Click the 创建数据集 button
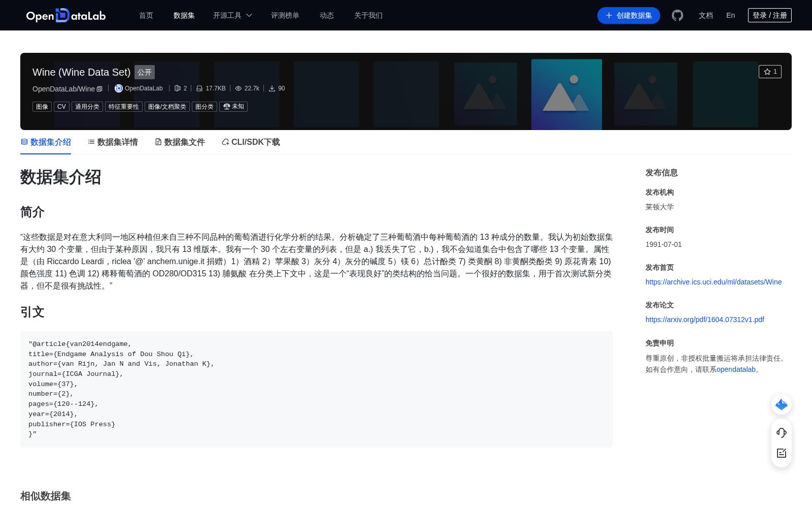 click(x=629, y=15)
